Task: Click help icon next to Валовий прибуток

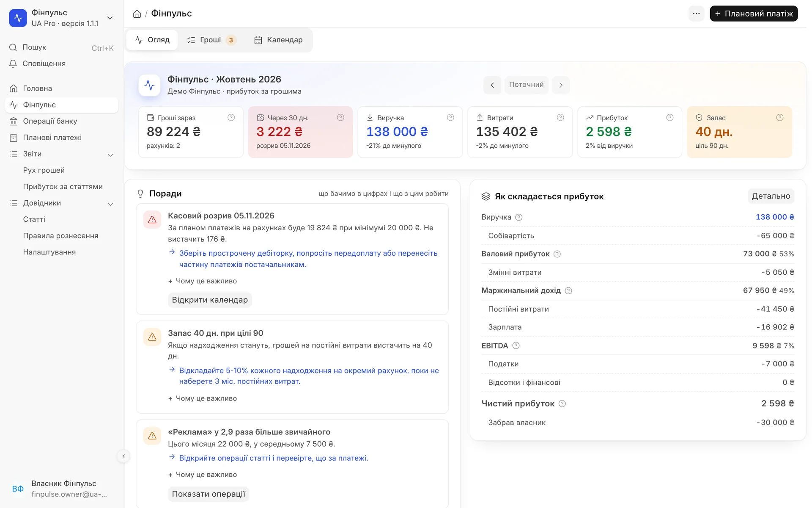Action: click(557, 254)
